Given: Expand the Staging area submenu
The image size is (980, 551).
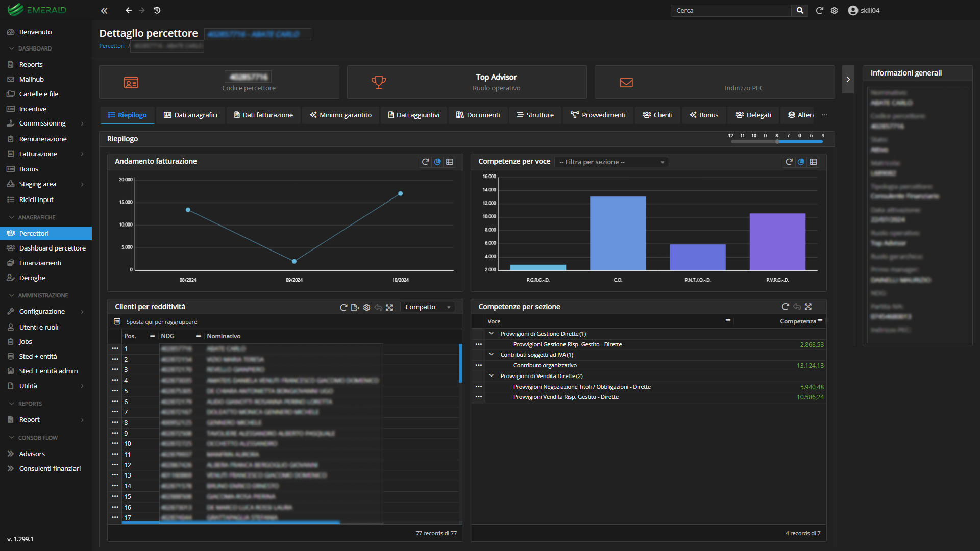Looking at the screenshot, I should click(46, 184).
